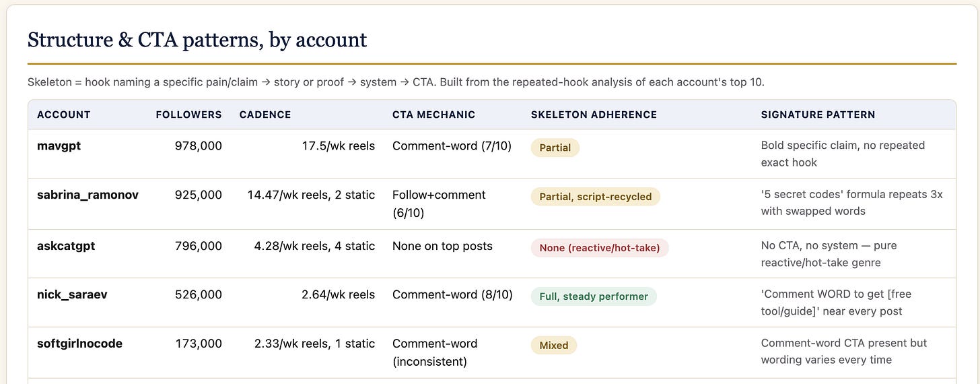
Task: Click the Partial badge for mavgpt
Action: 555,148
